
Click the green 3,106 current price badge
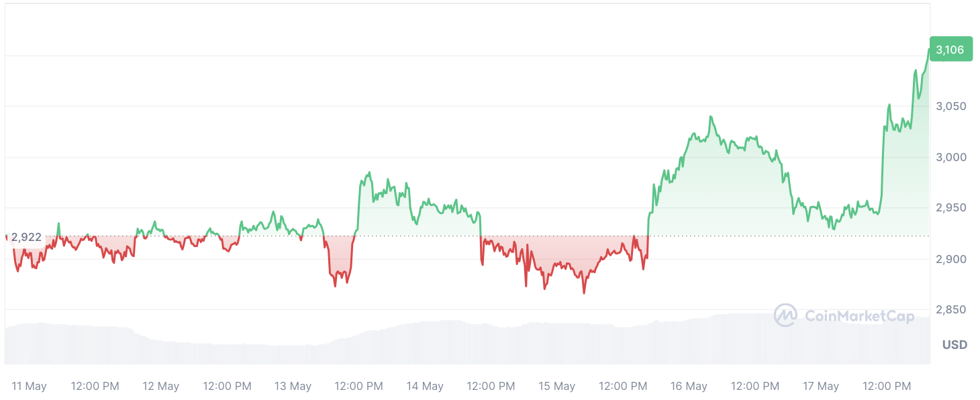950,49
